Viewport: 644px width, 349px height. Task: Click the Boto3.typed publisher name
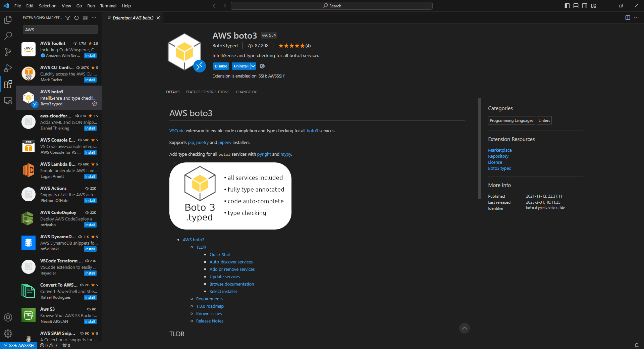[225, 46]
